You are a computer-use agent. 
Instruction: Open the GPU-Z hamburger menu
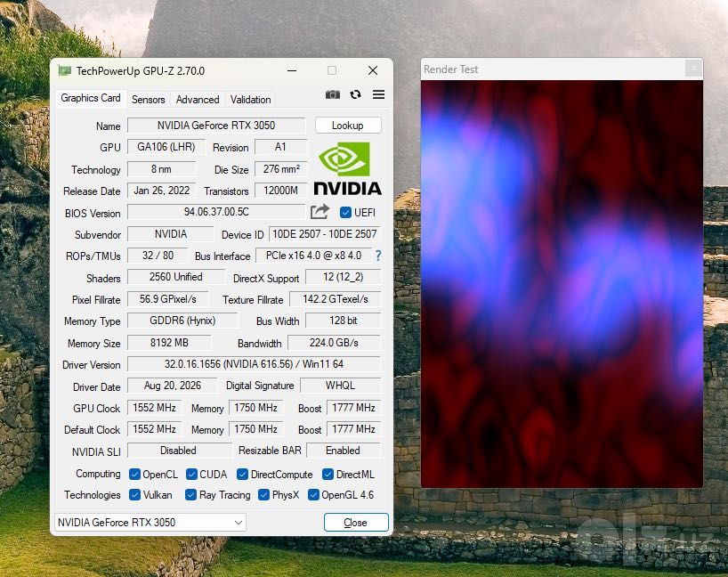click(x=378, y=94)
